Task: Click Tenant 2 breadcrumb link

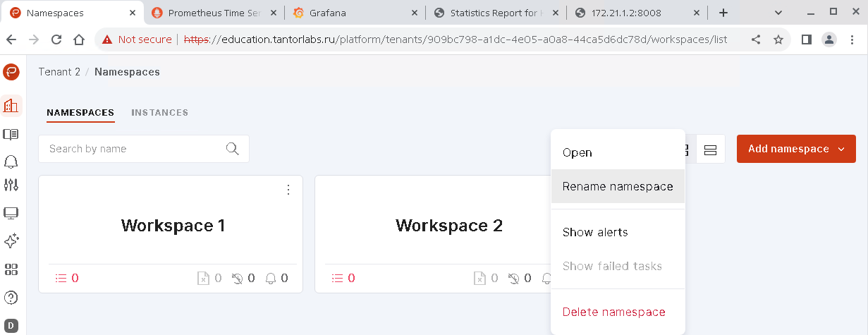Action: click(59, 72)
